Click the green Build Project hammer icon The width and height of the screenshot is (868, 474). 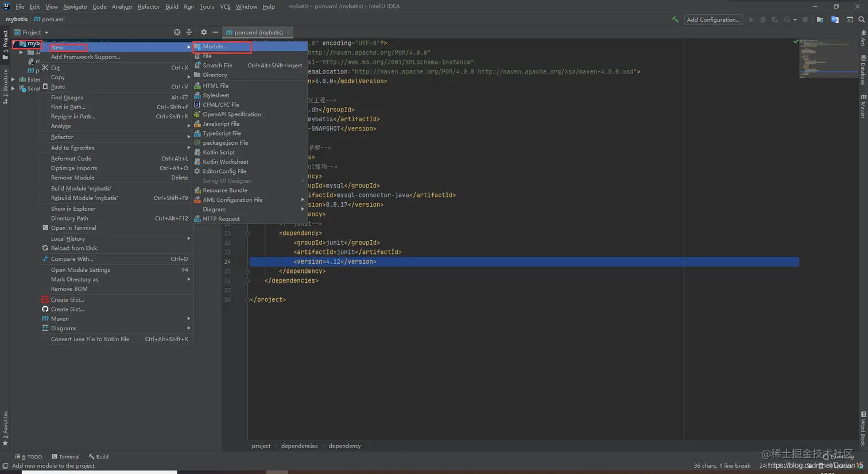[x=675, y=19]
